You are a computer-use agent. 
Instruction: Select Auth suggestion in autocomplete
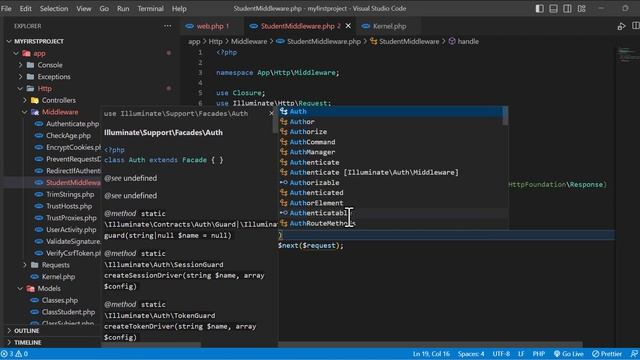[391, 111]
